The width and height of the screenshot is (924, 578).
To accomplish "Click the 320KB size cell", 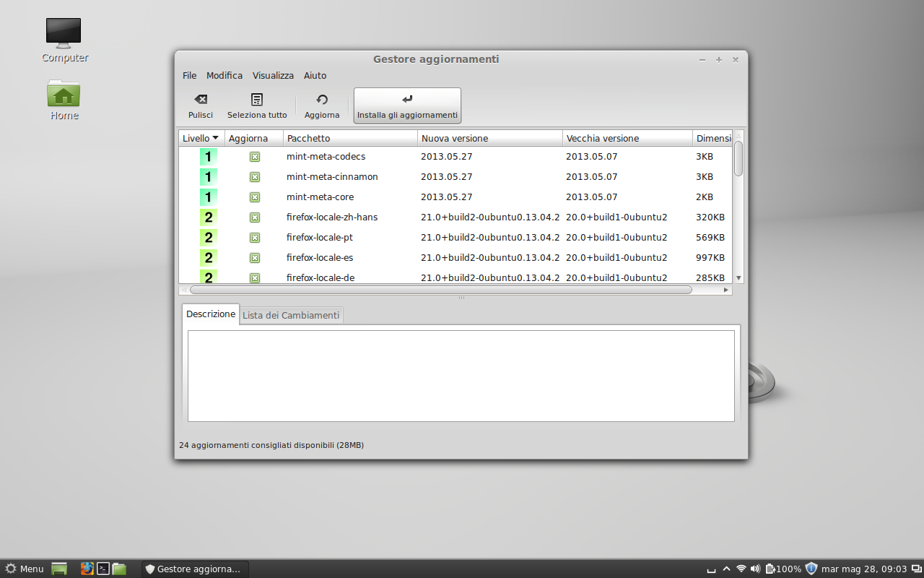I will coord(710,217).
